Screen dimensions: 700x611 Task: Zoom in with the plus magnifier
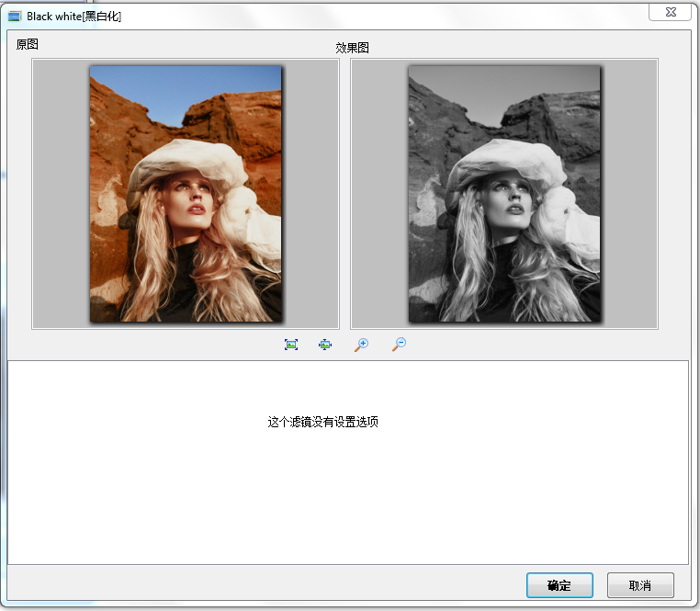(x=361, y=345)
